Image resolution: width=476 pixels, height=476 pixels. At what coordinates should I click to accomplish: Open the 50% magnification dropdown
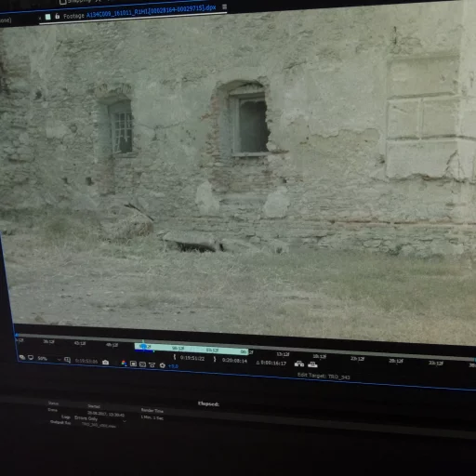click(48, 359)
